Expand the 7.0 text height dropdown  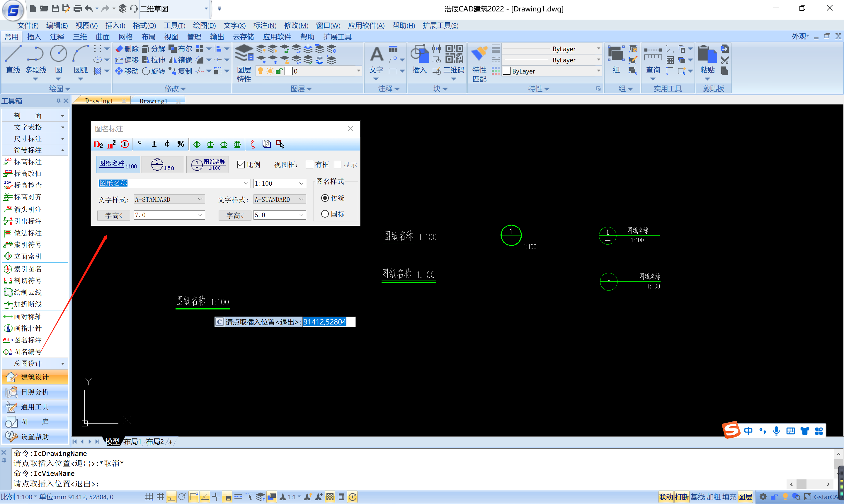[x=200, y=215]
